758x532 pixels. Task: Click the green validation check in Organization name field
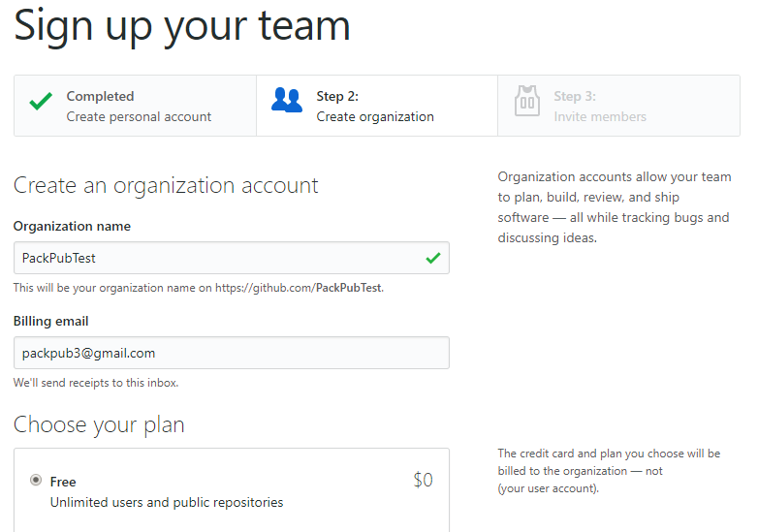point(433,258)
